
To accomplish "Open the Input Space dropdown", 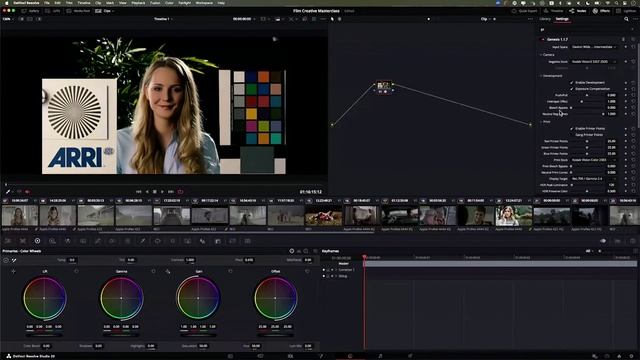I will point(594,47).
